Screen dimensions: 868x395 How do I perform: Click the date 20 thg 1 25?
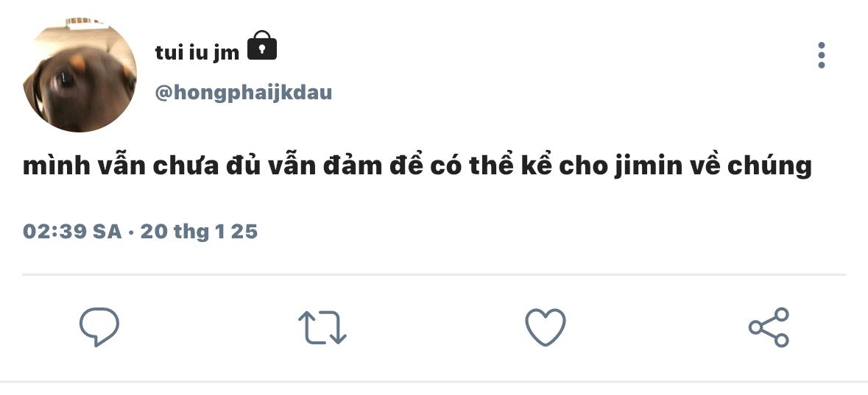tap(200, 231)
